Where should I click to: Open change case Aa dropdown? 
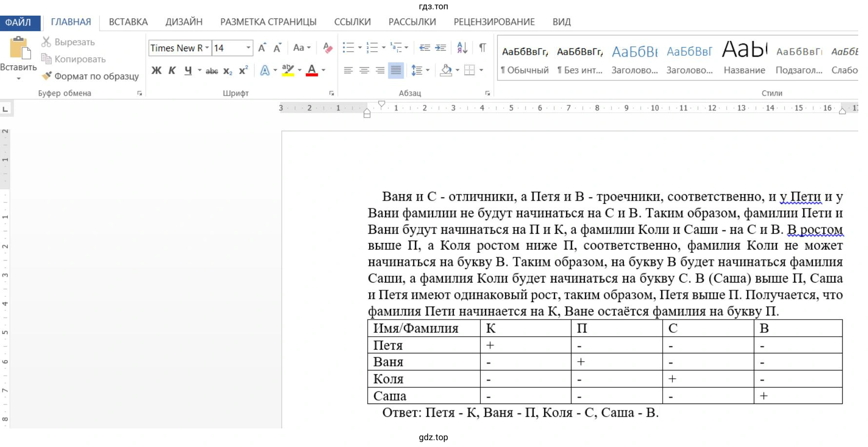point(302,48)
